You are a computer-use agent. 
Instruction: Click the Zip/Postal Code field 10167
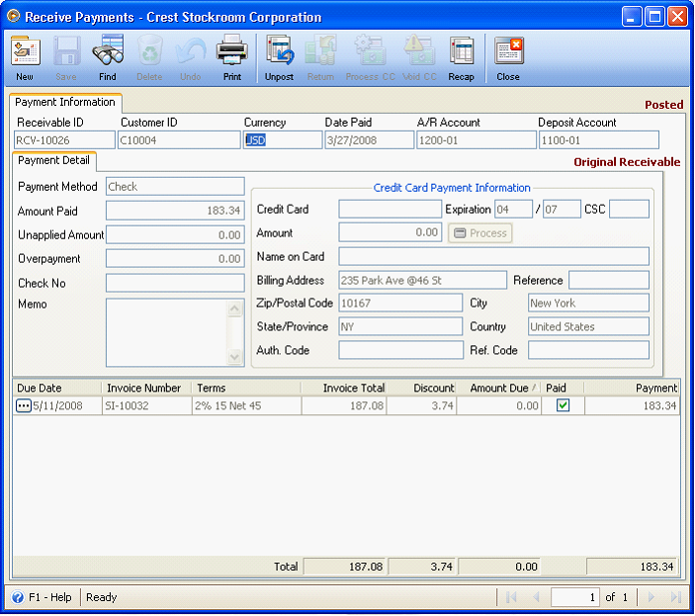pos(400,303)
